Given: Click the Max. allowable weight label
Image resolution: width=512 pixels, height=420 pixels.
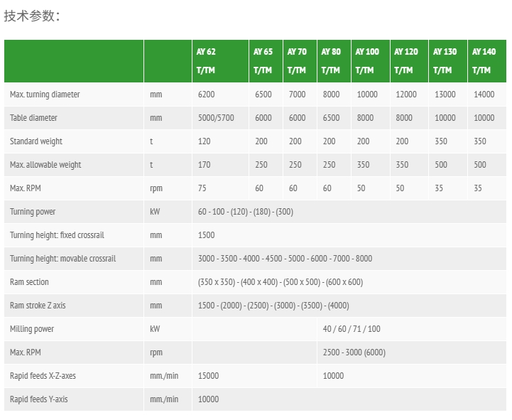Looking at the screenshot, I should (45, 165).
